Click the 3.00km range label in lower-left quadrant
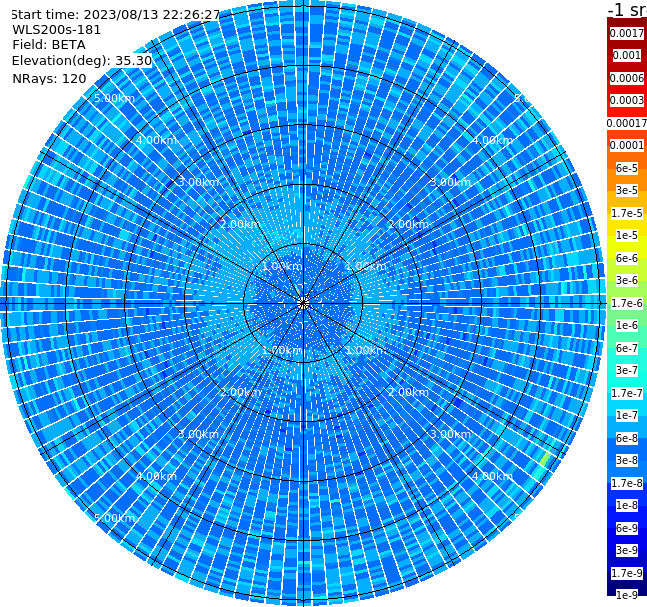 (x=198, y=434)
